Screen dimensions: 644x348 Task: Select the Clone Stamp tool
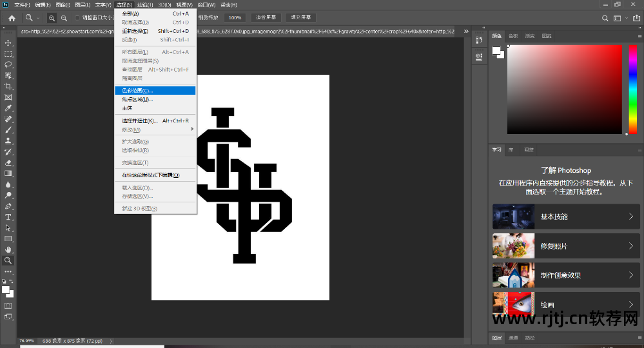pos(8,141)
